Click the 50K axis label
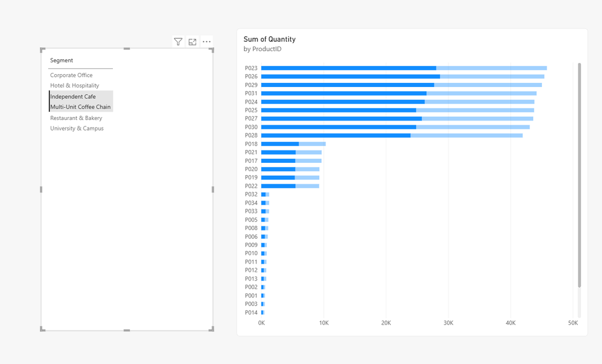 click(x=573, y=323)
